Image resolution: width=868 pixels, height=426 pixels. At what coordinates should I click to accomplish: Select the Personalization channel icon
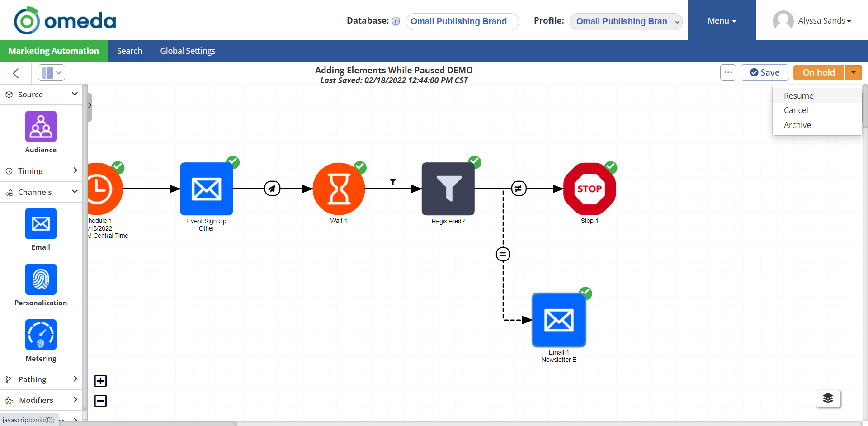[41, 279]
